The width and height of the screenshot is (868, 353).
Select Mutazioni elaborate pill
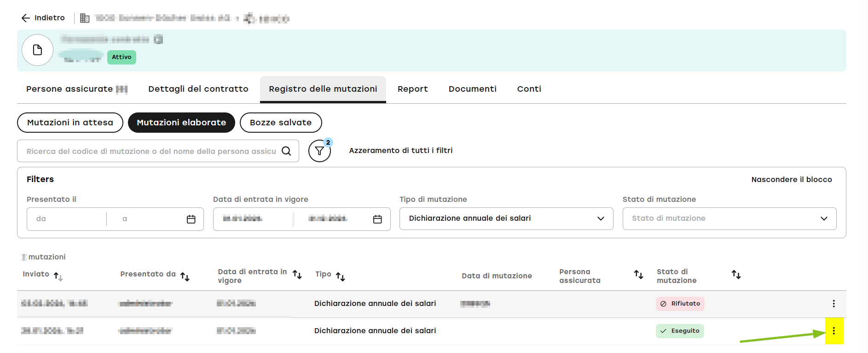pyautogui.click(x=181, y=123)
